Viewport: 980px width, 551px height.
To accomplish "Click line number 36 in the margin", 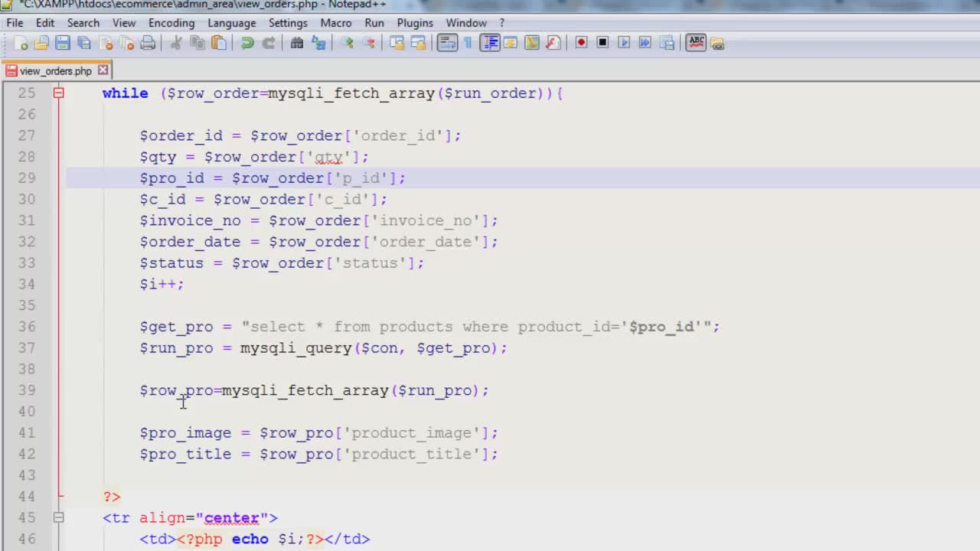I will point(27,327).
